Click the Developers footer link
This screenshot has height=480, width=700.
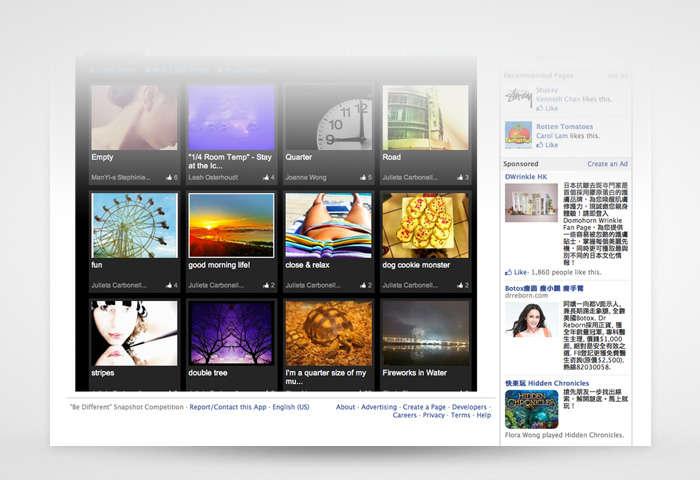point(469,407)
